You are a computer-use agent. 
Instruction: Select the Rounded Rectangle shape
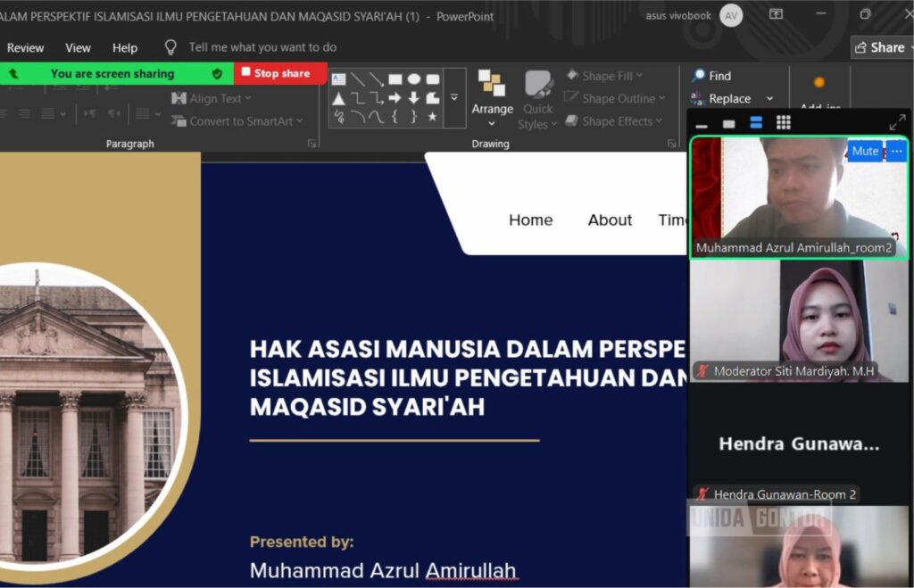[433, 79]
